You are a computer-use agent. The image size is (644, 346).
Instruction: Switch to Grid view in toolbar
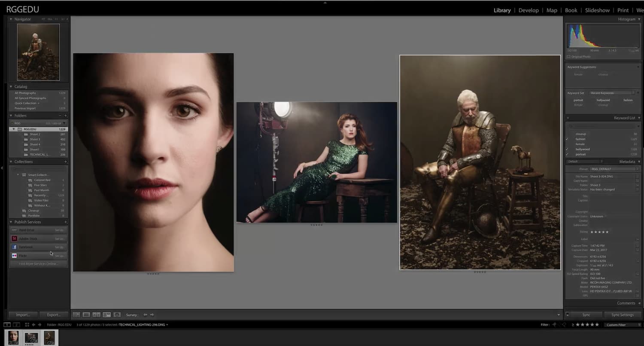point(76,315)
